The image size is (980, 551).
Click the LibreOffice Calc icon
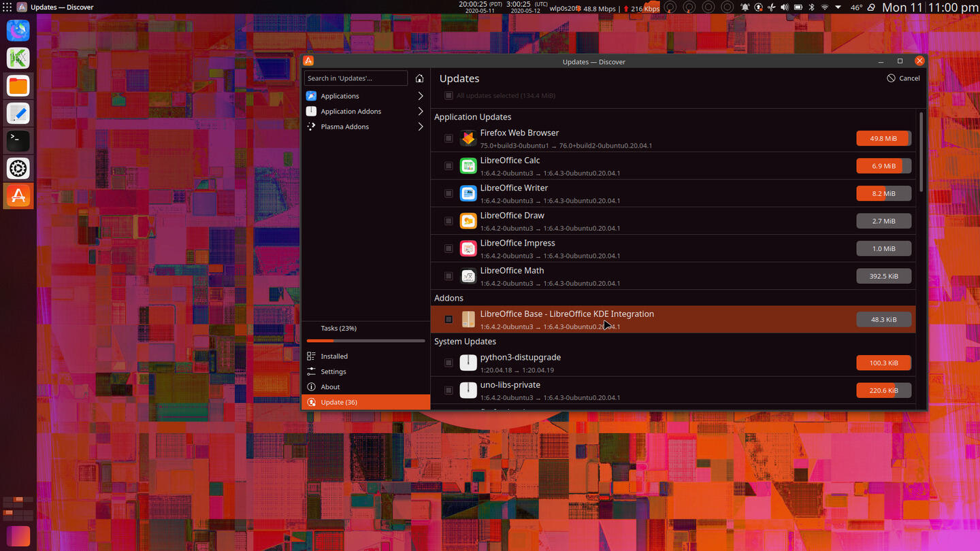(x=468, y=166)
